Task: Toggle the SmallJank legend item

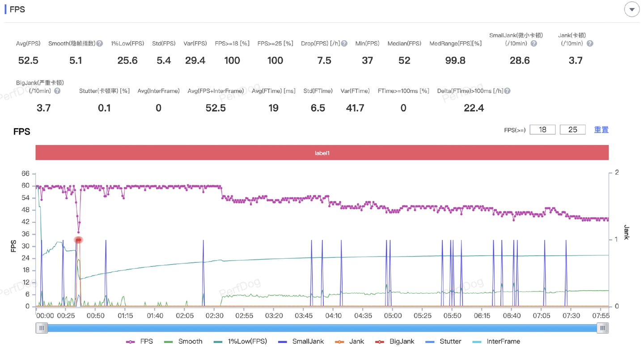Action: 301,341
